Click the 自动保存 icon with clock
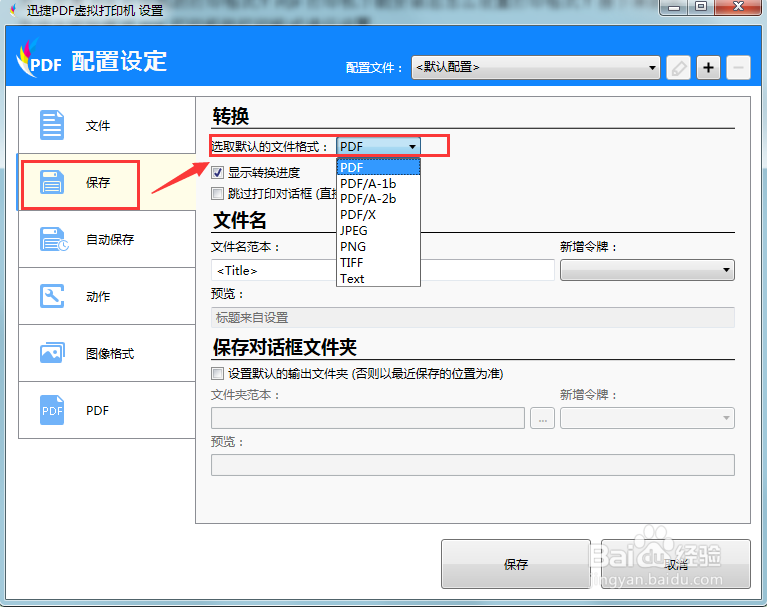The image size is (767, 607). point(54,239)
